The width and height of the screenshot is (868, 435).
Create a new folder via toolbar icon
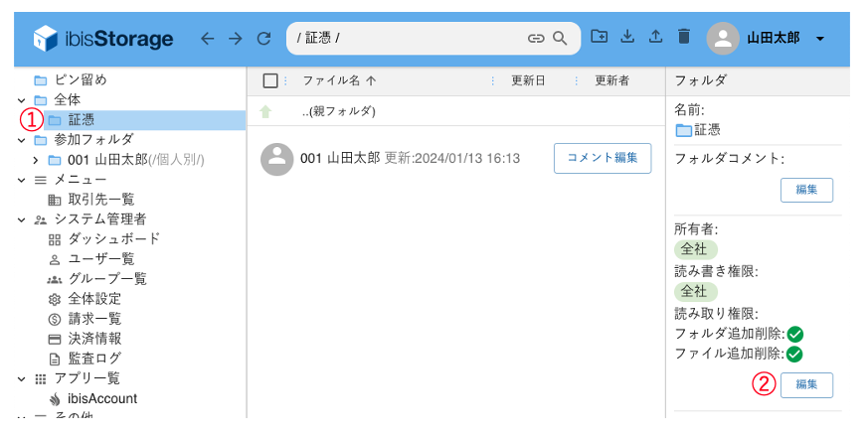(599, 37)
